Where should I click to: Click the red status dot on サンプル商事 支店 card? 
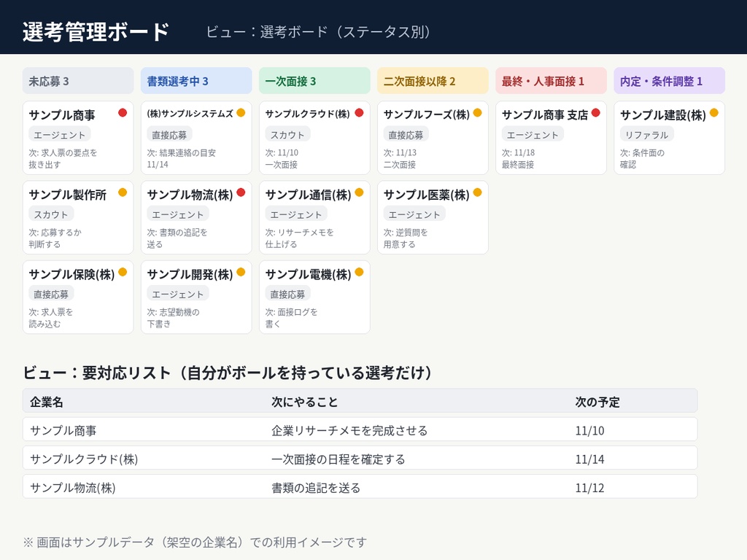point(596,113)
